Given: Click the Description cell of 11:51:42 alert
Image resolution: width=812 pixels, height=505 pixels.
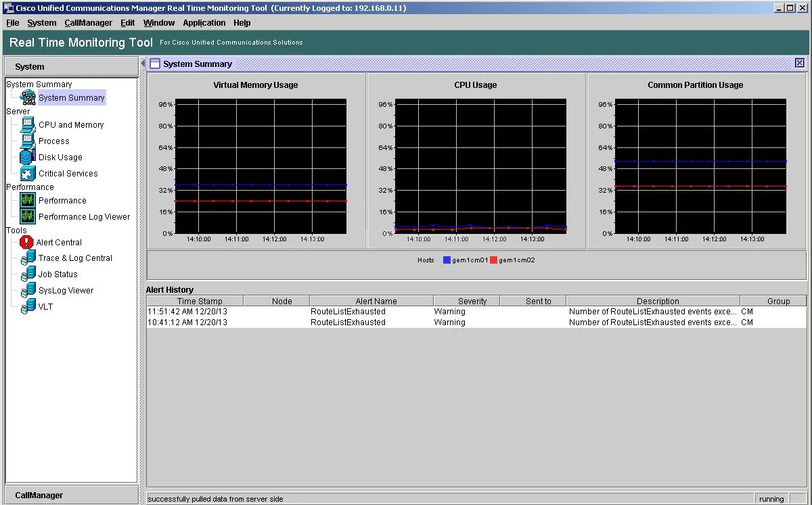Looking at the screenshot, I should click(x=653, y=312).
